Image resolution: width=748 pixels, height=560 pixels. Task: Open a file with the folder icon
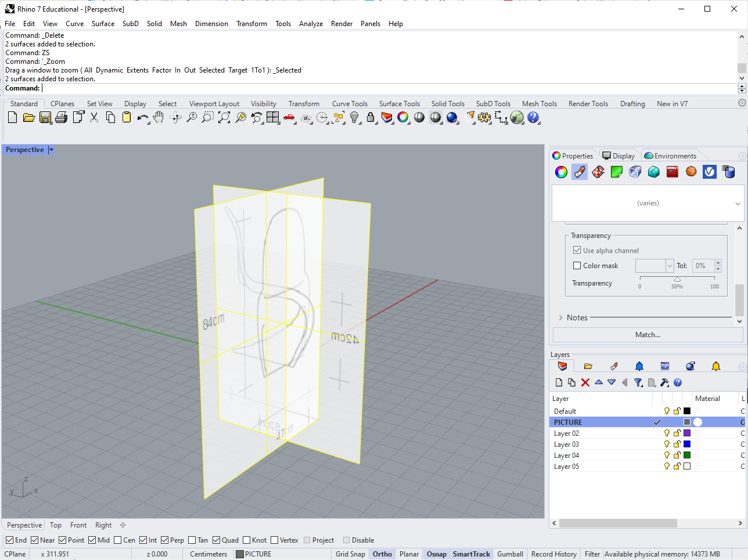click(x=29, y=118)
